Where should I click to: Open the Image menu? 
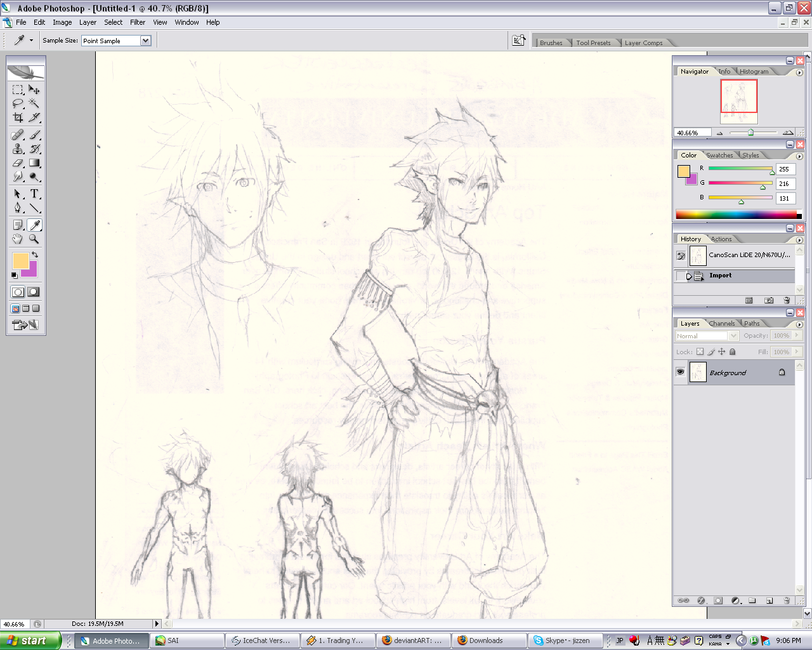pyautogui.click(x=62, y=22)
